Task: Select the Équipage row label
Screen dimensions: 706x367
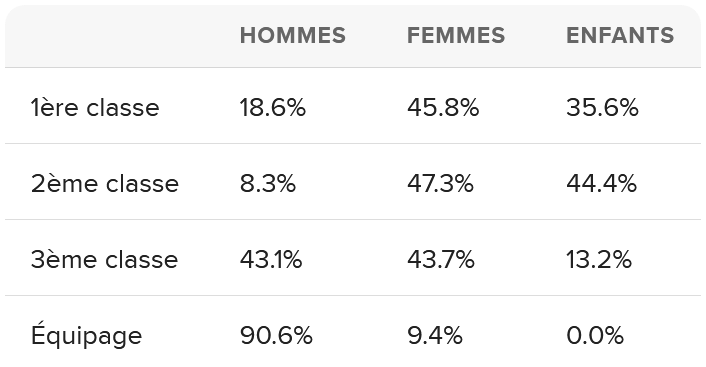Action: click(x=86, y=334)
